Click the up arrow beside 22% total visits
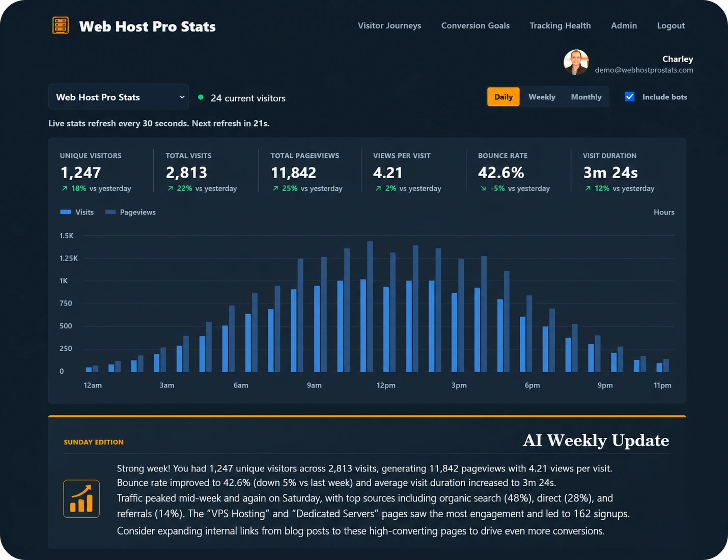The image size is (728, 560). 171,188
